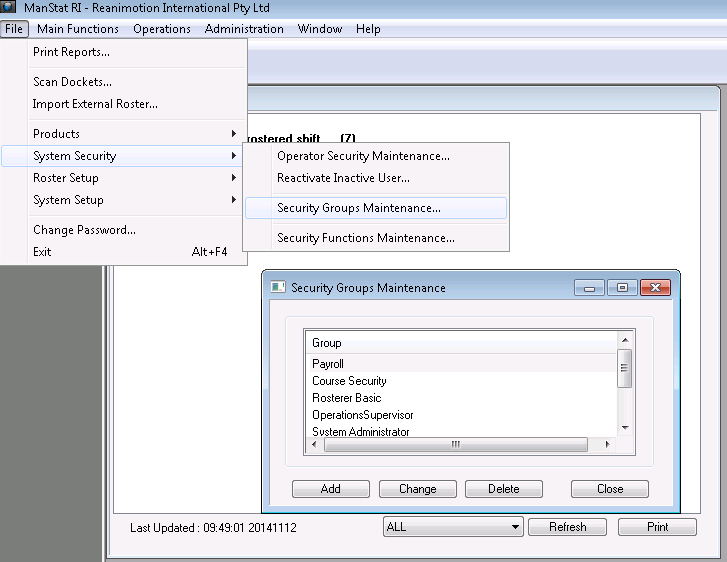727x562 pixels.
Task: Click the Refresh button
Action: point(567,527)
